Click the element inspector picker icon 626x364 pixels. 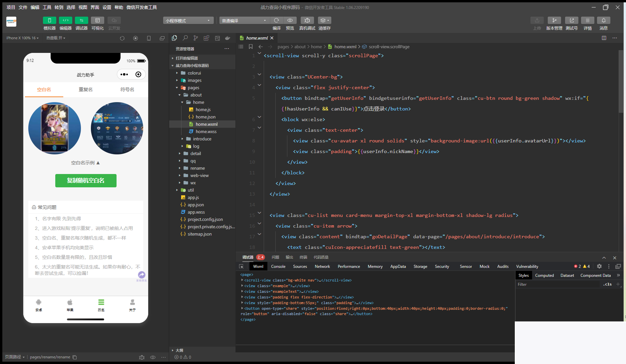pyautogui.click(x=241, y=267)
